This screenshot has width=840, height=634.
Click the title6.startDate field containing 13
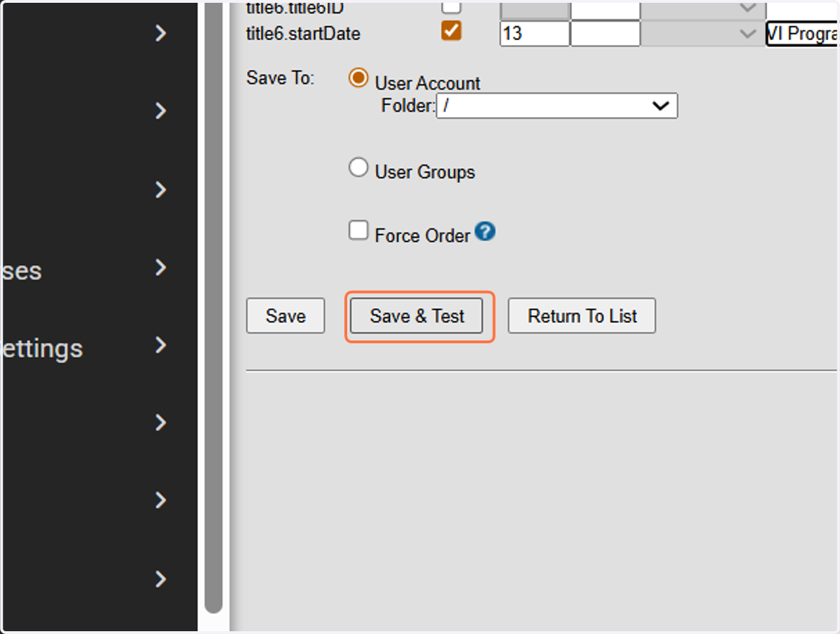[534, 34]
